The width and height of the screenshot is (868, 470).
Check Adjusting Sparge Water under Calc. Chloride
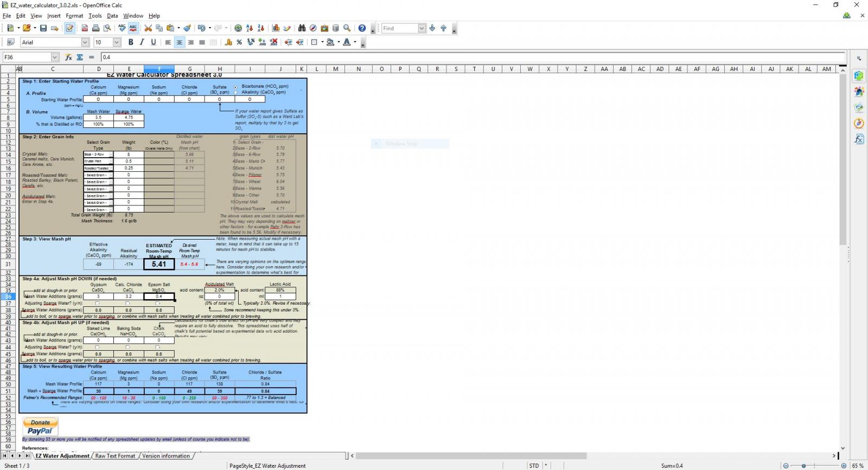tap(128, 304)
